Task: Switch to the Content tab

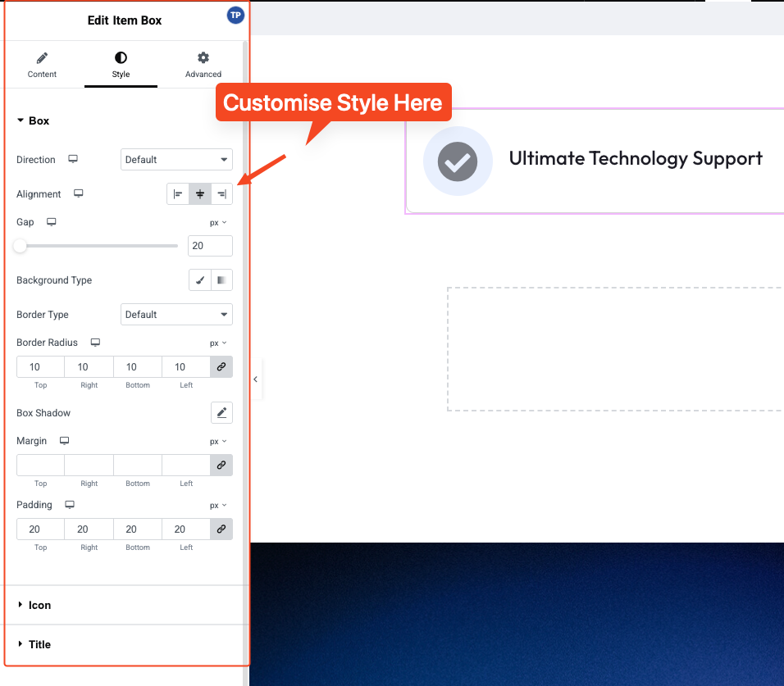Action: (42, 66)
